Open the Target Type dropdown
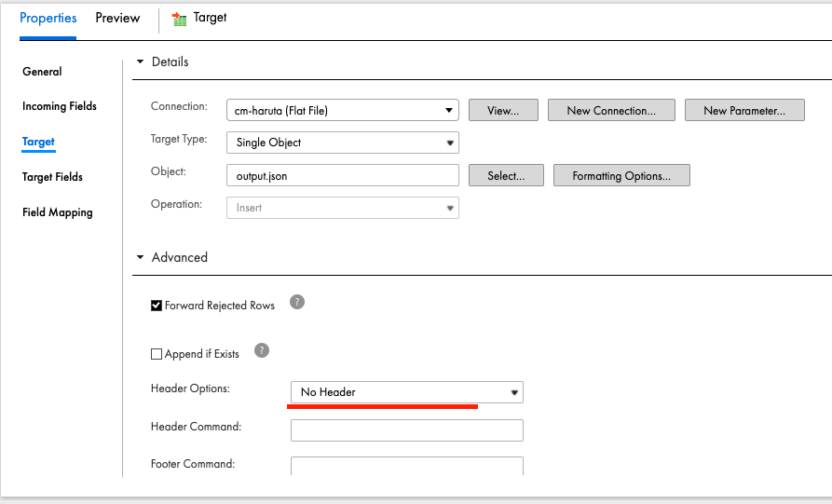Screen dimensions: 832x504 pos(343,143)
